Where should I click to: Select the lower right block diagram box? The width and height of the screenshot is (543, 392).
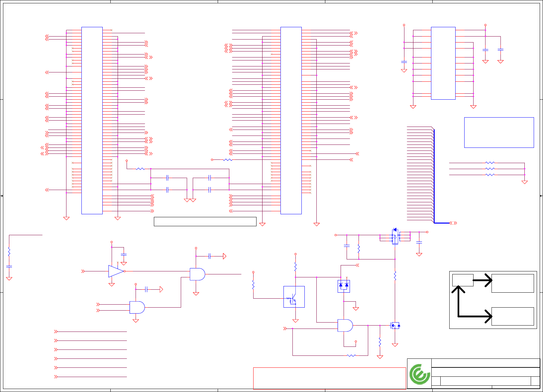(x=513, y=316)
